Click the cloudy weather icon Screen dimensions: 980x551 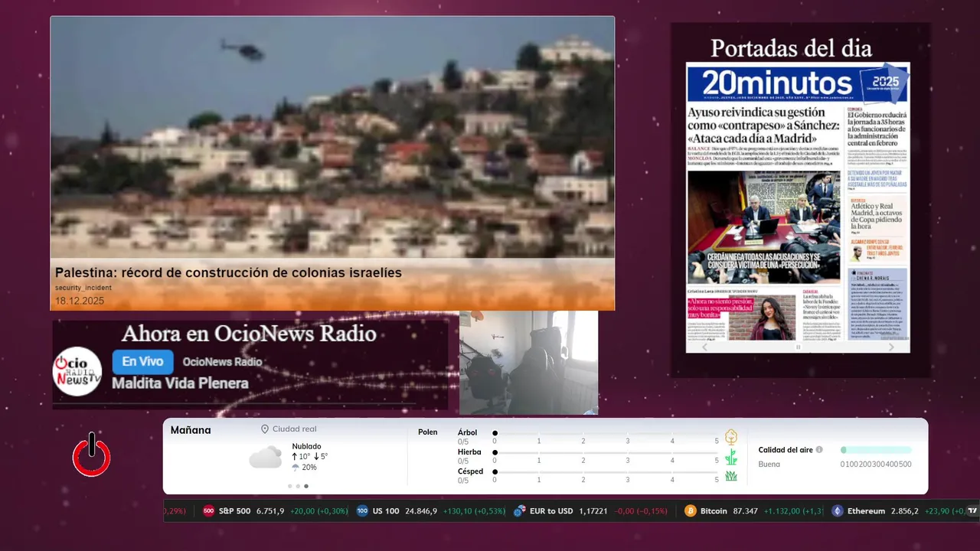[266, 458]
